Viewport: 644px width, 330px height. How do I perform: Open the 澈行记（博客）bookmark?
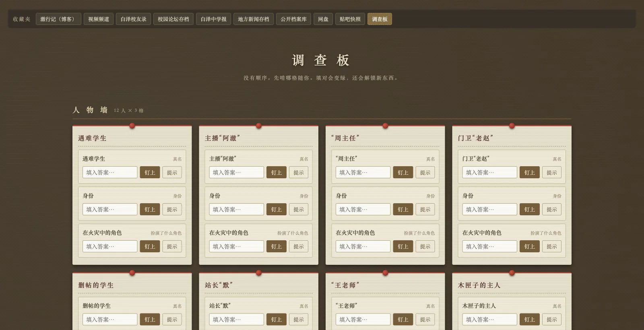click(x=58, y=19)
